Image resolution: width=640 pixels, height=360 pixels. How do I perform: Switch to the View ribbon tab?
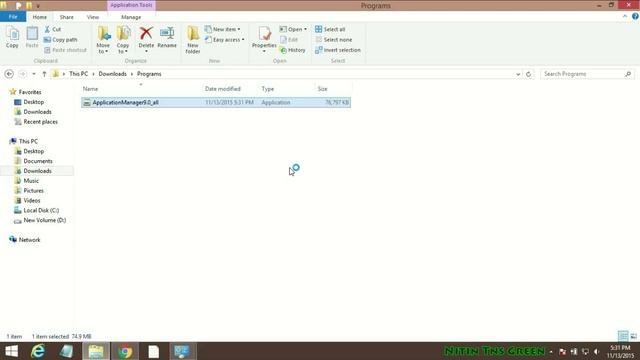click(93, 17)
